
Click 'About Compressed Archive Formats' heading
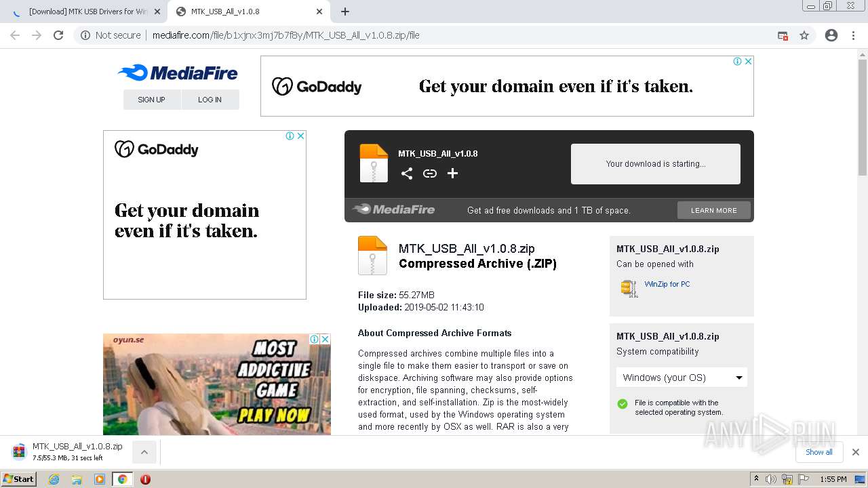(x=435, y=333)
